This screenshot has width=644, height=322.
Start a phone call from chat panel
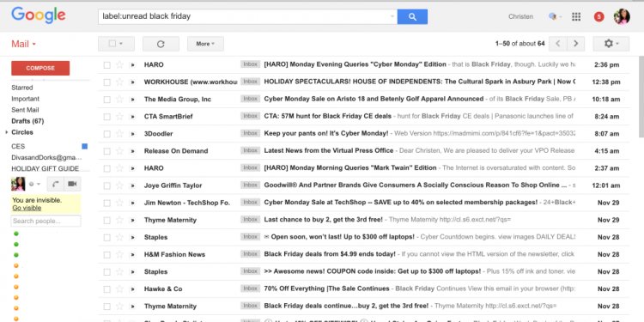click(55, 184)
